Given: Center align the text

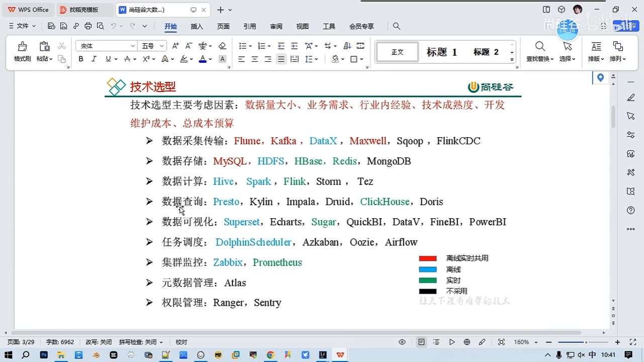Looking at the screenshot, I should [255, 59].
